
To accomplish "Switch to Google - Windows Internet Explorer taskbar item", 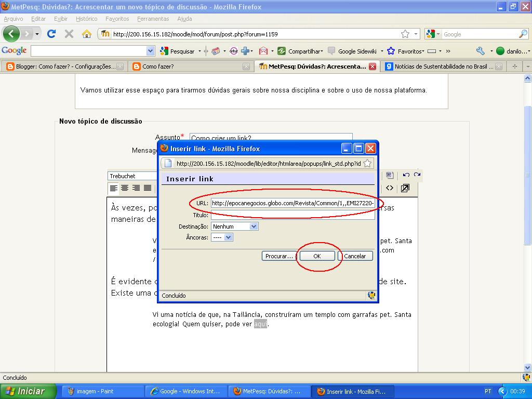I will pyautogui.click(x=185, y=391).
